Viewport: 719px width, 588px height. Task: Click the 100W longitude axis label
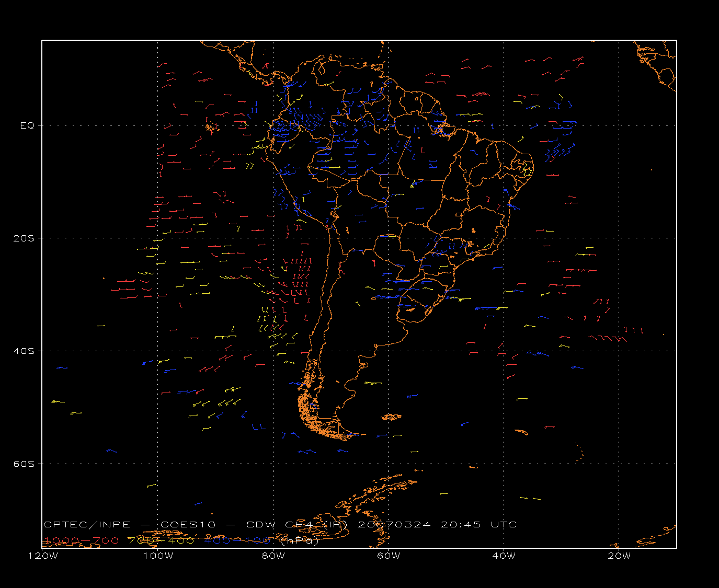pos(158,556)
